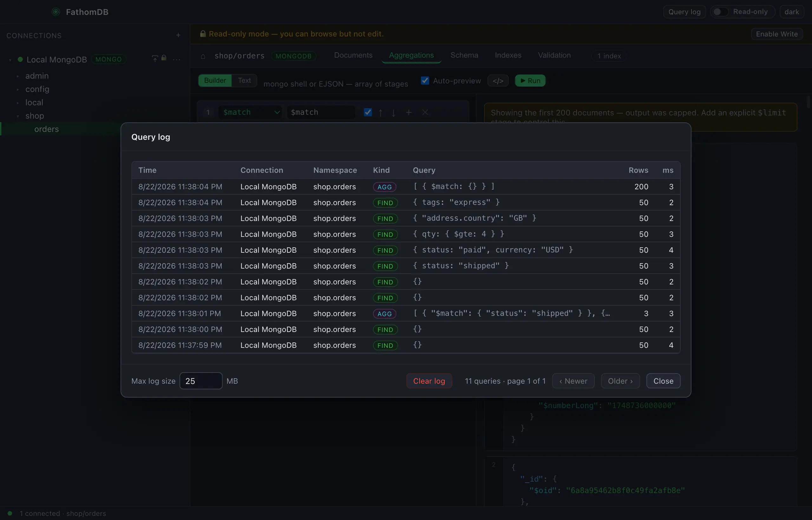Click the upload icon beside Local MongoDB
Viewport: 812px width, 520px height.
[155, 59]
